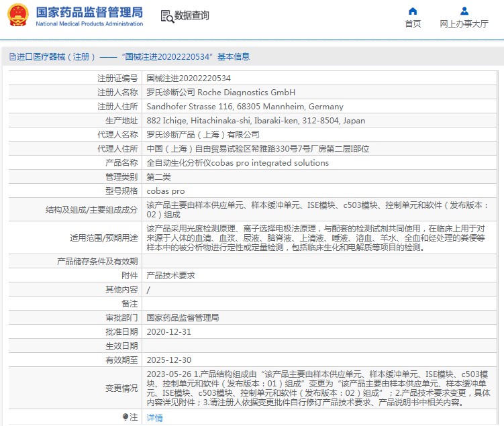Click National Medical Products Administration subtitle
Image resolution: width=504 pixels, height=426 pixels.
[89, 23]
